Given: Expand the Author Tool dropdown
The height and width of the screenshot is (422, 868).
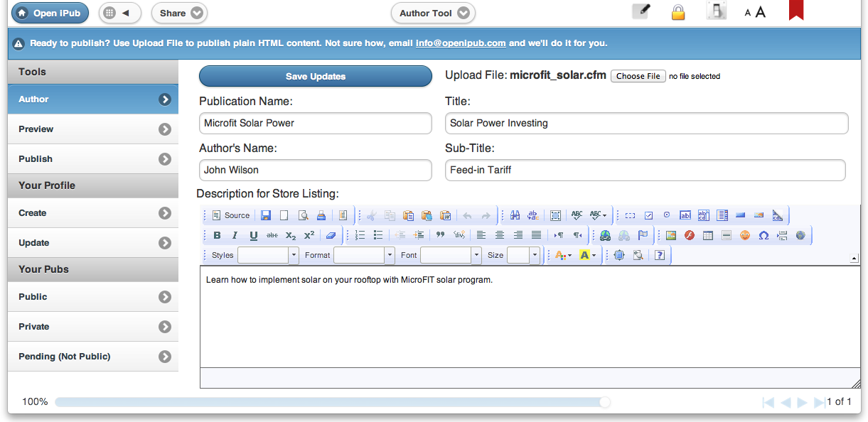Looking at the screenshot, I should 433,13.
